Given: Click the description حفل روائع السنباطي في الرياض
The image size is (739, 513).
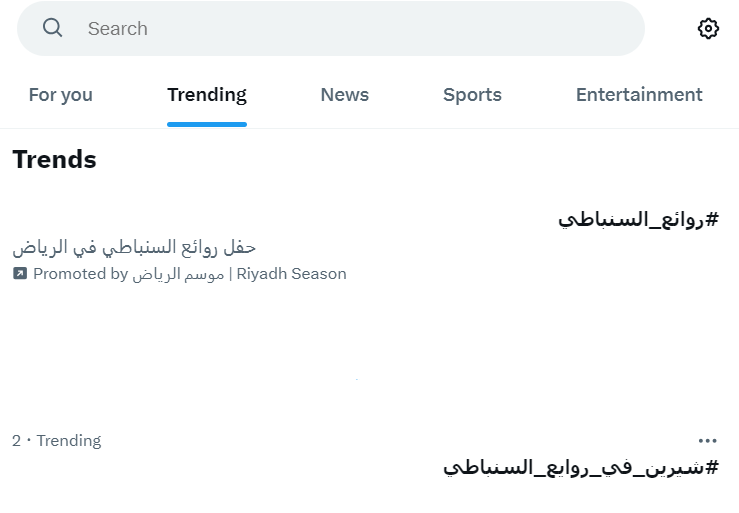Looking at the screenshot, I should pyautogui.click(x=135, y=246).
